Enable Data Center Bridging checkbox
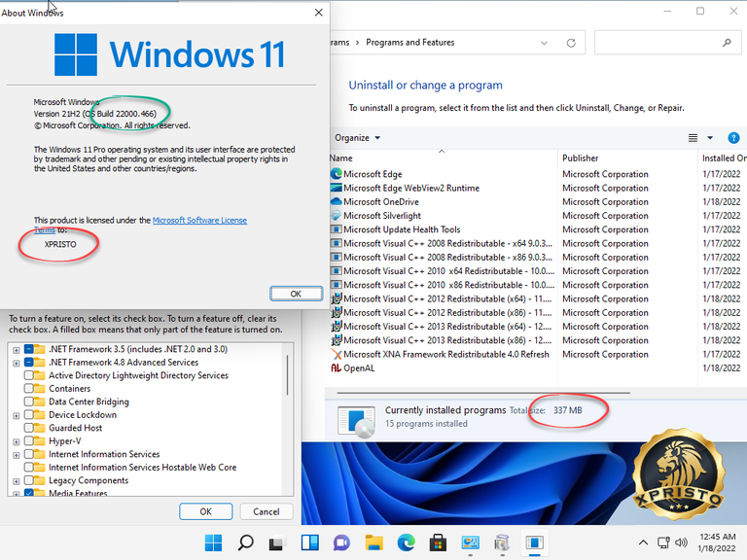The image size is (747, 560). (x=28, y=402)
